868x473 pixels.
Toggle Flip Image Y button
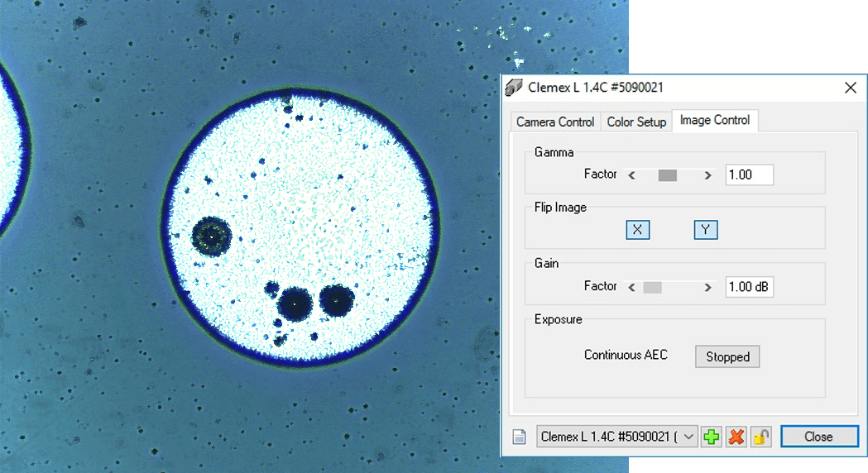click(x=705, y=230)
